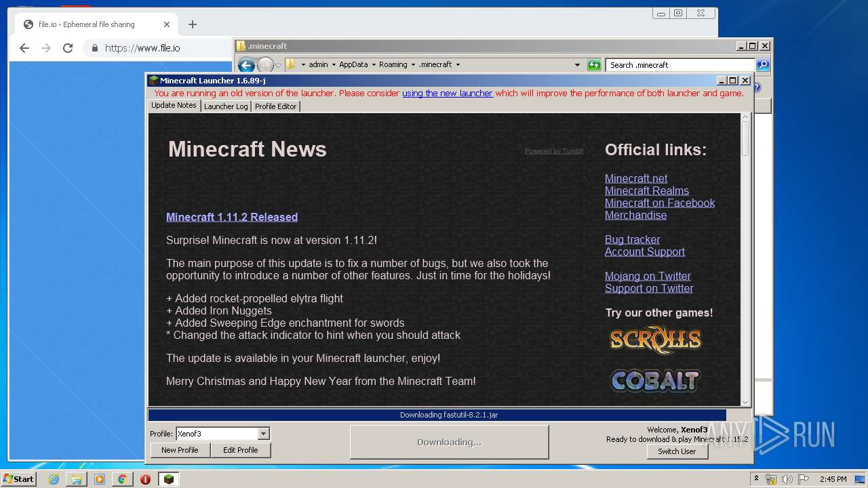The width and height of the screenshot is (868, 488).
Task: Click the Action Center flag tray icon
Action: point(804,479)
